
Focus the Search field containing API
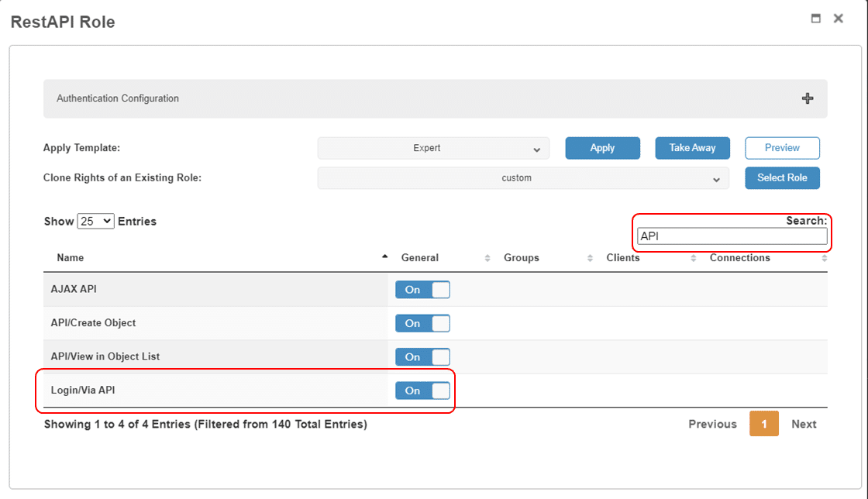click(x=732, y=236)
